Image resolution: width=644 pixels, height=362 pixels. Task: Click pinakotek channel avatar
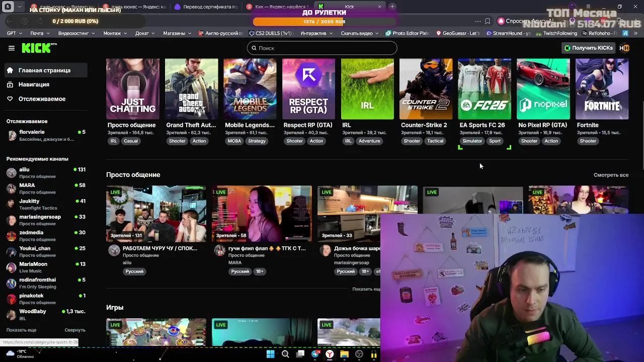[12, 299]
